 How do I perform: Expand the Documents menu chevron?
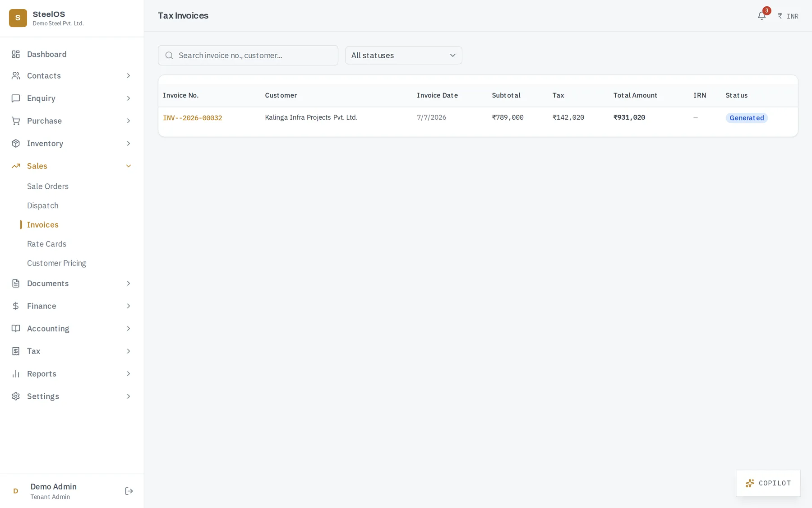click(x=129, y=283)
